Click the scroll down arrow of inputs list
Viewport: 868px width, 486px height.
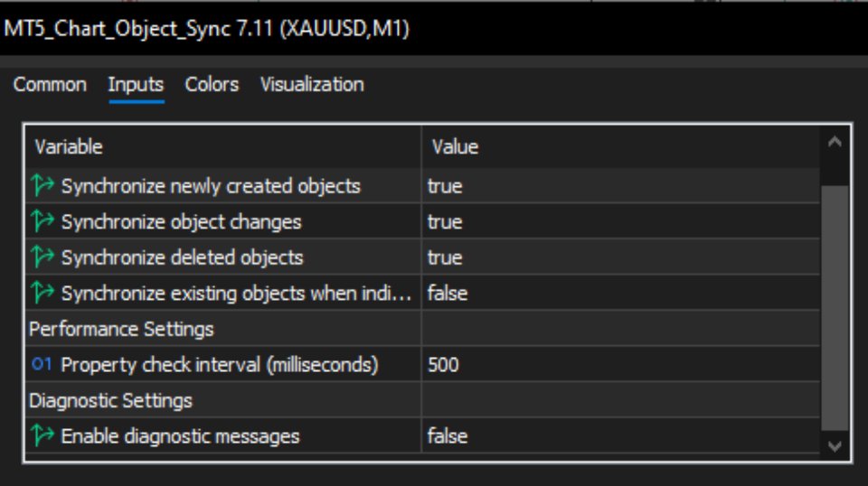(835, 445)
